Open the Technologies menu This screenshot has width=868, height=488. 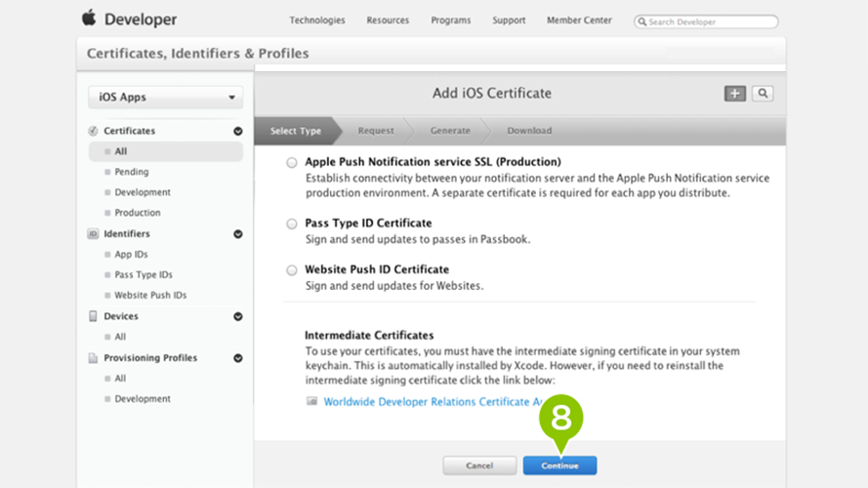pyautogui.click(x=317, y=20)
